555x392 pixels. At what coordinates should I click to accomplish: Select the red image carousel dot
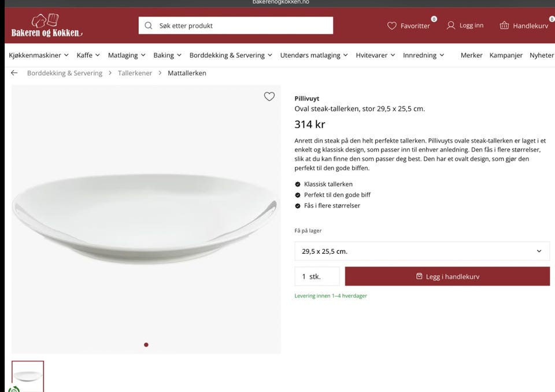point(146,345)
